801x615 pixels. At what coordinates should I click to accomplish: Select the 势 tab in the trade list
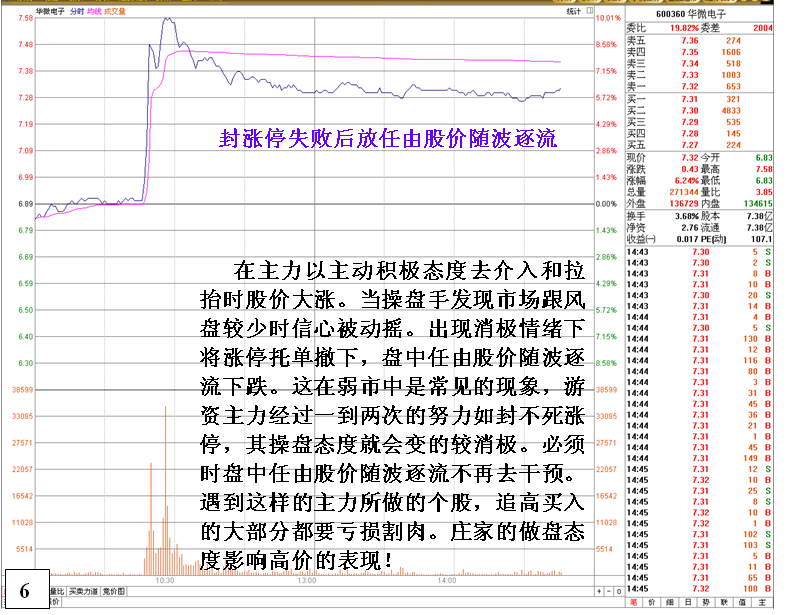coord(706,602)
